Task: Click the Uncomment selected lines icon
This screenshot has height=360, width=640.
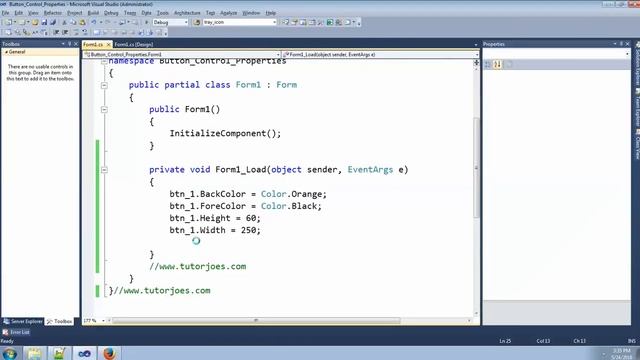Action: coord(84,32)
